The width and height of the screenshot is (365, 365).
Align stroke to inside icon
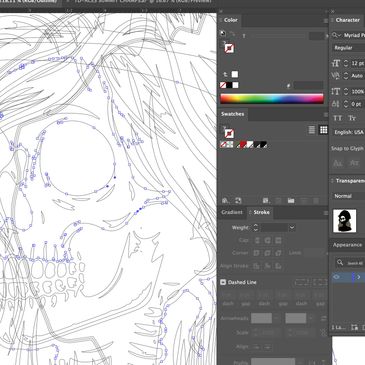pos(267,266)
